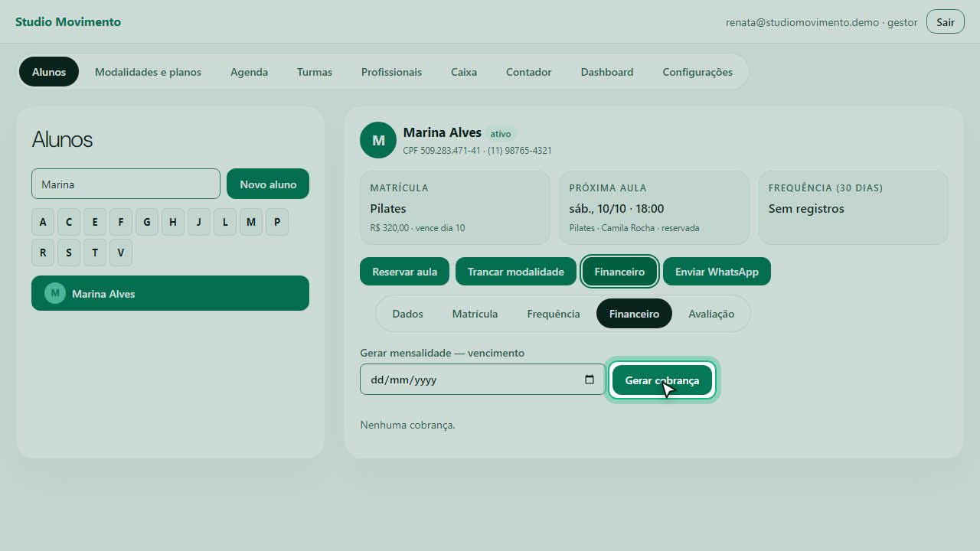980x551 pixels.
Task: Open the calendar picker icon in date field
Action: [x=590, y=380]
